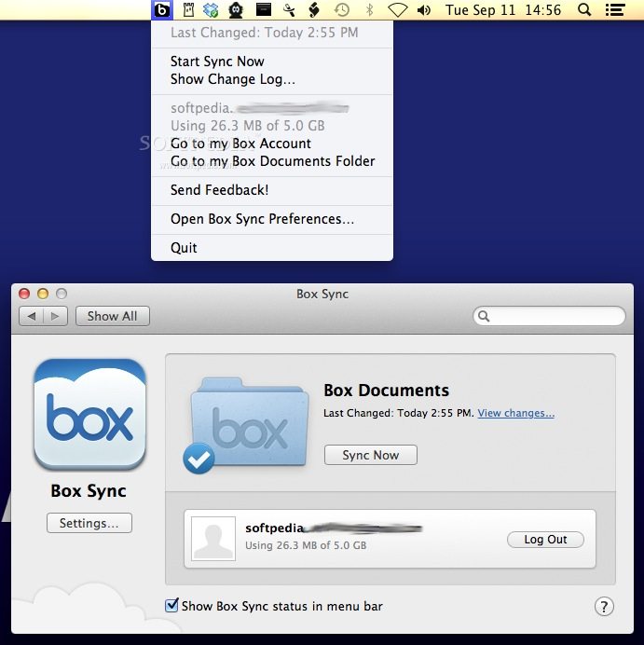Open the View changes... link
The width and height of the screenshot is (644, 645).
(515, 413)
